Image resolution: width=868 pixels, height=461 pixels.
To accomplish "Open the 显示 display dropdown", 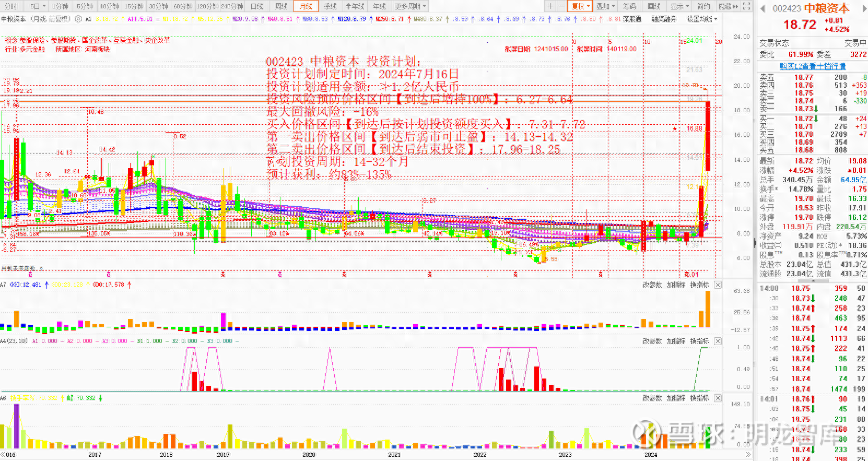I will 680,6.
